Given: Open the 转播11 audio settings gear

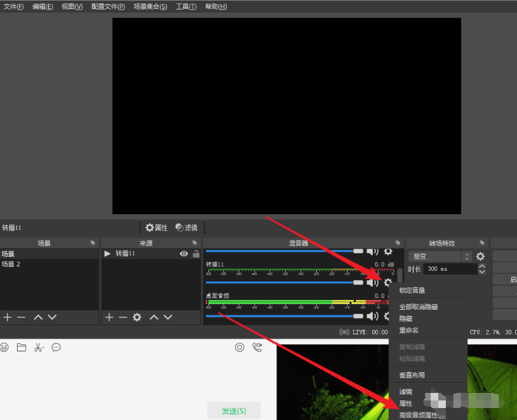Looking at the screenshot, I should (388, 283).
